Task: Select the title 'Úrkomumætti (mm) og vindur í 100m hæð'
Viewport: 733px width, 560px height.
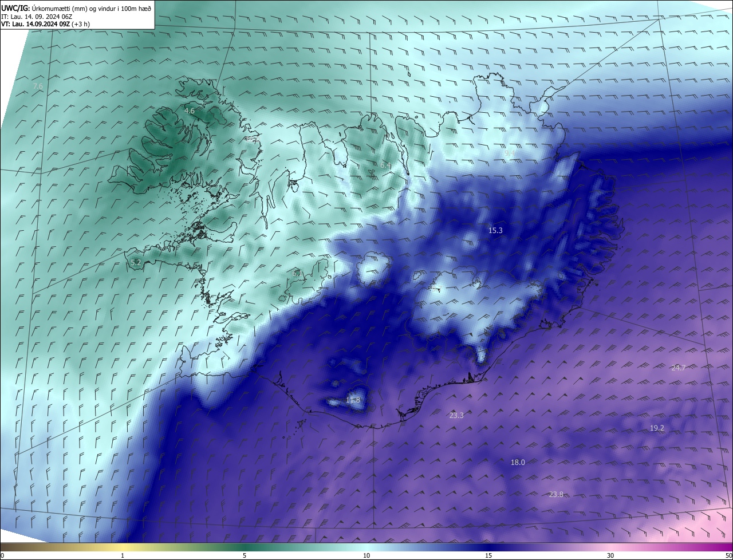Action: click(x=92, y=7)
